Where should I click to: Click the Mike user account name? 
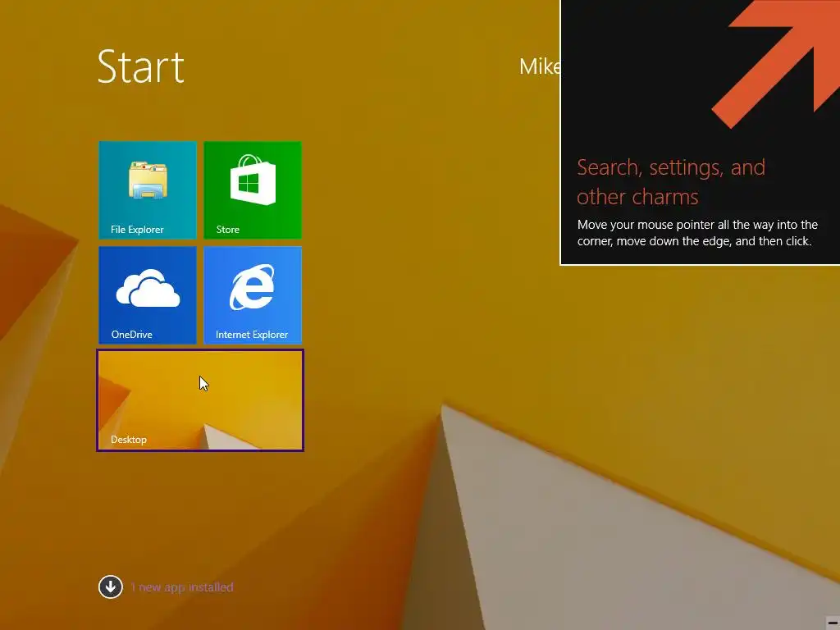coord(540,66)
